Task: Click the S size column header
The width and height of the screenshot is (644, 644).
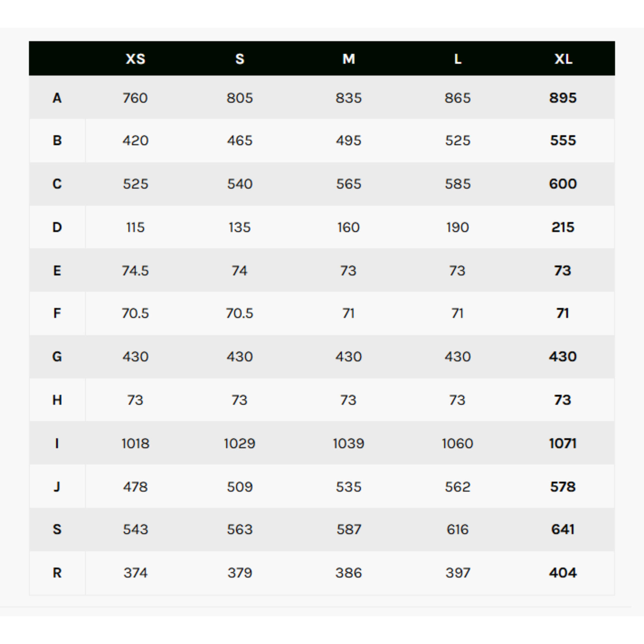Action: point(240,59)
